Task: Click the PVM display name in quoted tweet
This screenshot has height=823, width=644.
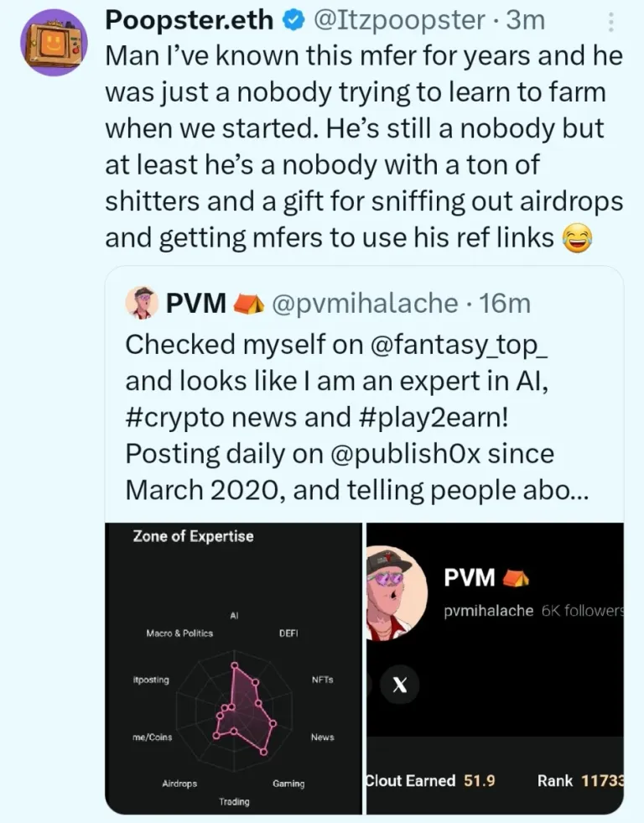Action: click(x=196, y=304)
